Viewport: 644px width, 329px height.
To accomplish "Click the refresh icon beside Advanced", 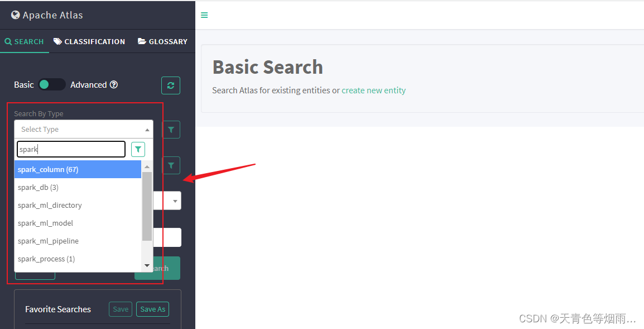I will pyautogui.click(x=171, y=85).
